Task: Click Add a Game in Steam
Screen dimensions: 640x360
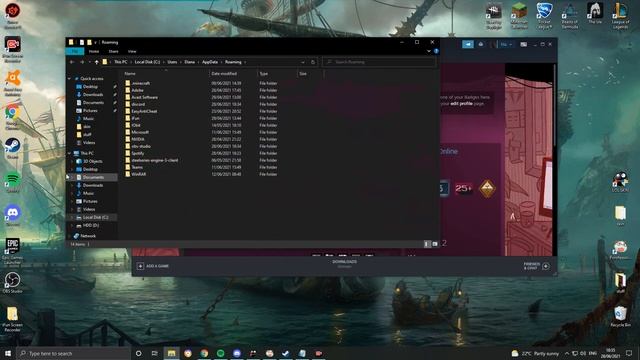Action: [x=153, y=266]
